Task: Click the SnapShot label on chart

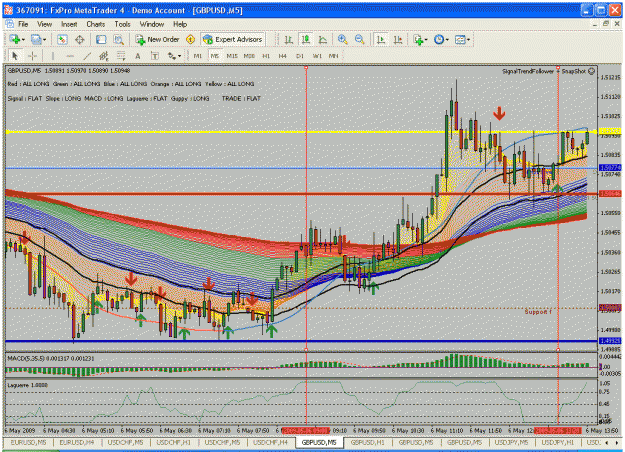Action: [x=574, y=71]
